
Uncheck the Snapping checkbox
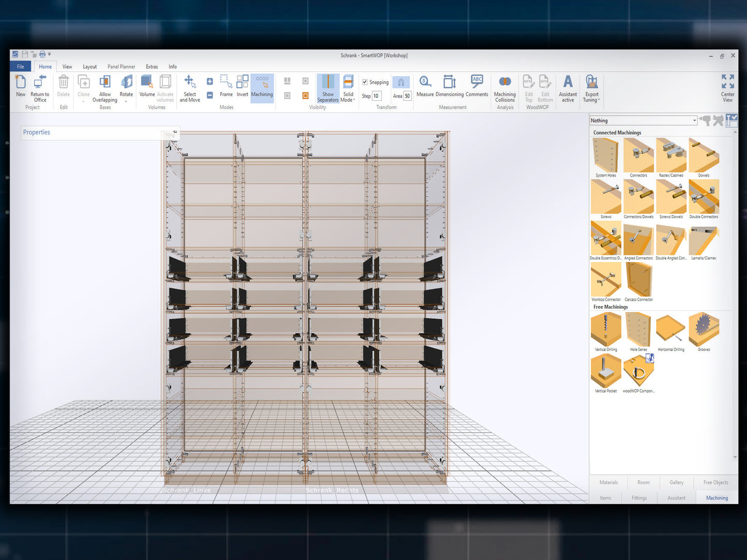(x=365, y=82)
